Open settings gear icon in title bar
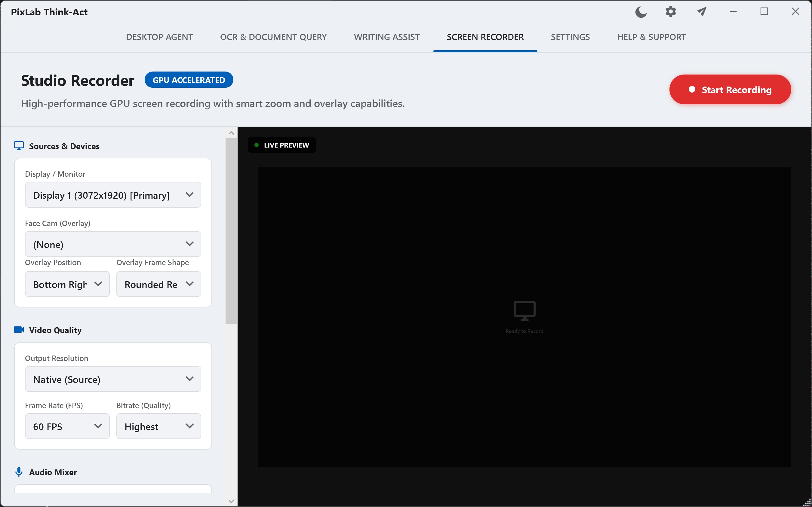Screen dimensions: 812x507 [x=670, y=12]
